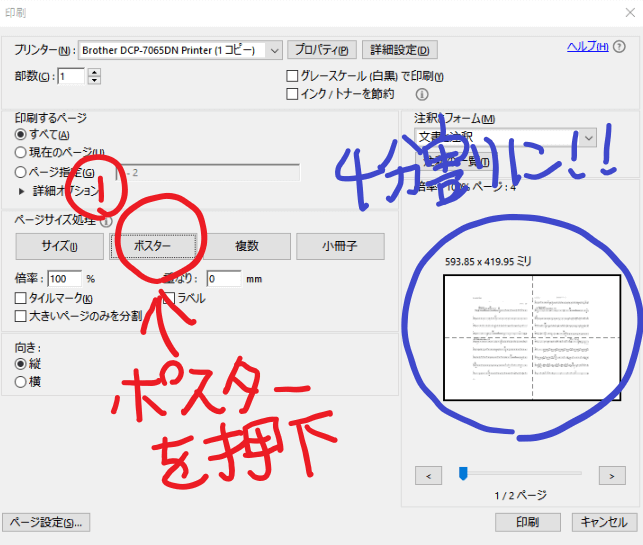Click the 593.85 x 419.95 ミリ size text

[488, 261]
